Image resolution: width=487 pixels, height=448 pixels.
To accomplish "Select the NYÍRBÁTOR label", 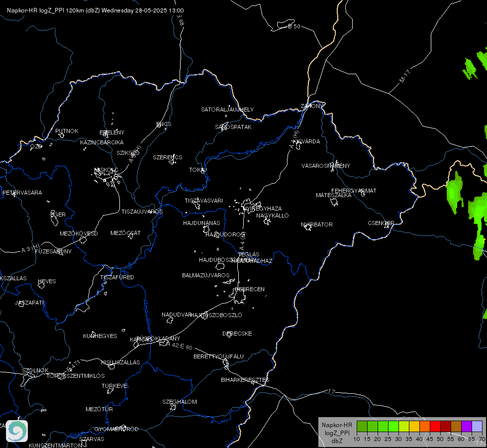I will [x=317, y=224].
